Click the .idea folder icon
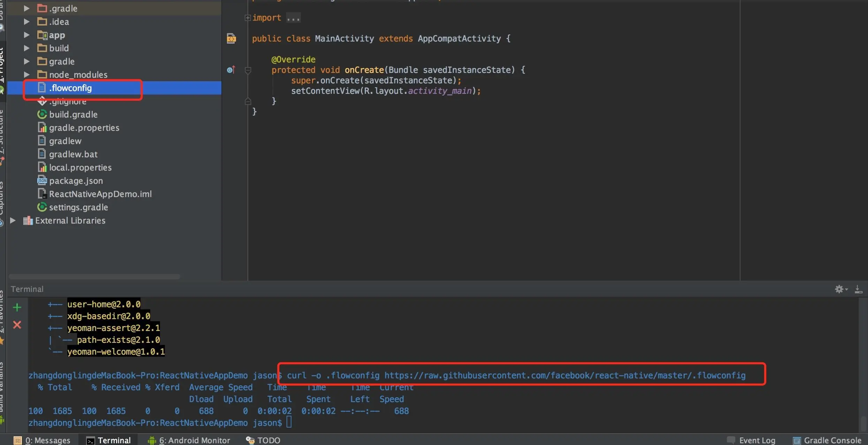 click(x=42, y=22)
